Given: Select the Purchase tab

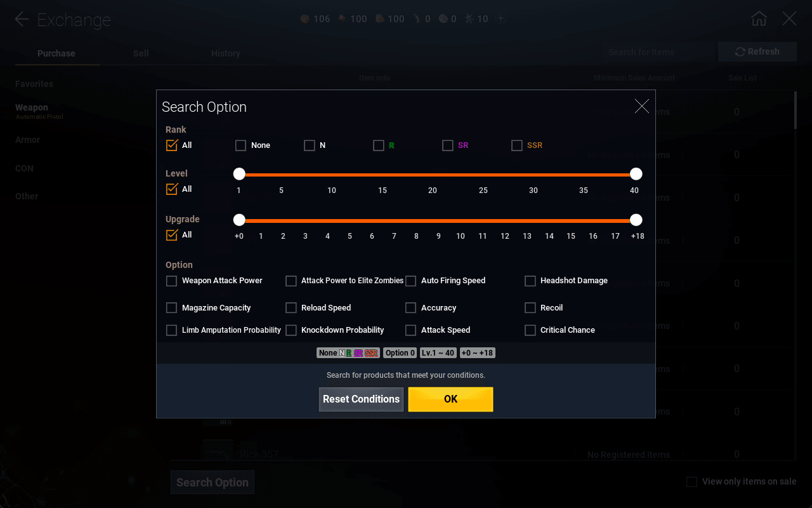Looking at the screenshot, I should click(56, 53).
